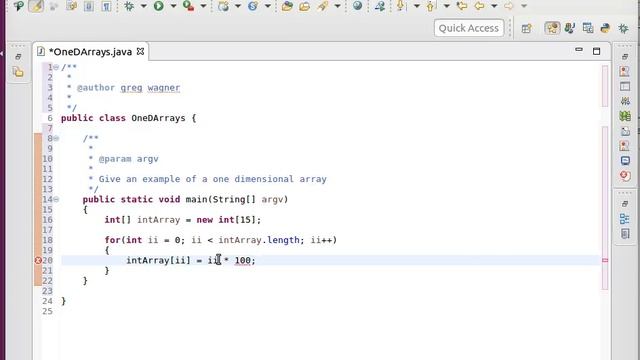This screenshot has height=360, width=640.
Task: Click the Outline view icon on right trim
Action: [624, 219]
